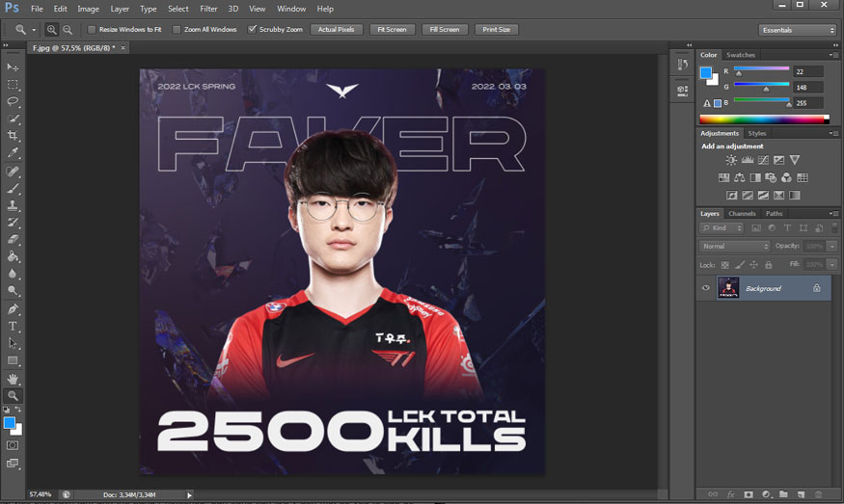The width and height of the screenshot is (844, 504).
Task: Select the Brush tool
Action: click(x=13, y=188)
